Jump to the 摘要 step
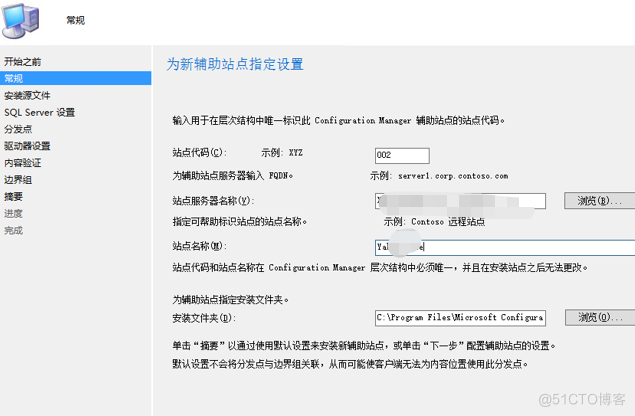The width and height of the screenshot is (635, 416). pos(13,197)
